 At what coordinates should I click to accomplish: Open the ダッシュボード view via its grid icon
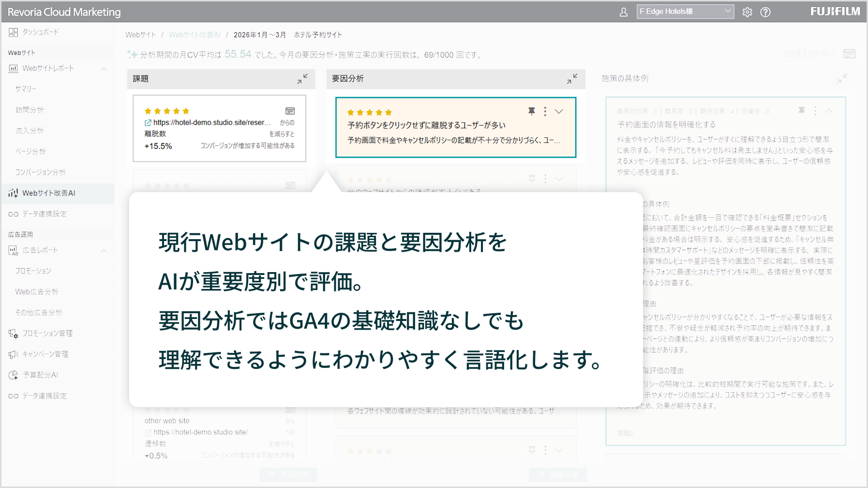pyautogui.click(x=13, y=32)
